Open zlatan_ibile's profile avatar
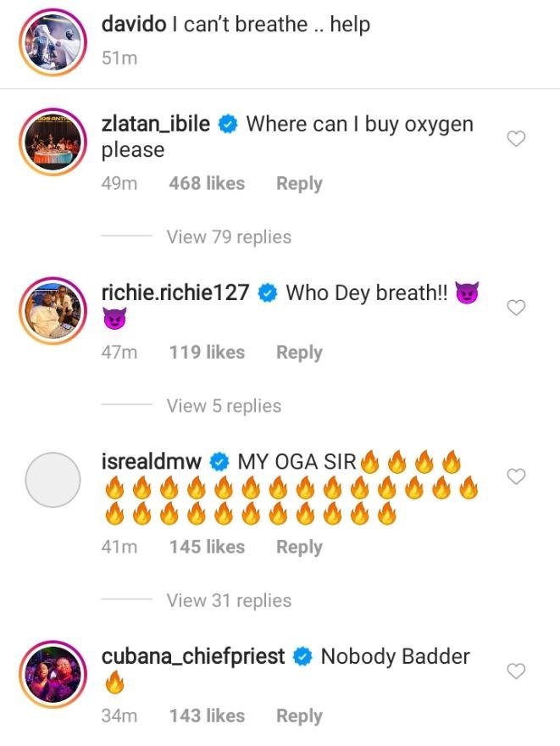The height and width of the screenshot is (746, 560). click(53, 140)
